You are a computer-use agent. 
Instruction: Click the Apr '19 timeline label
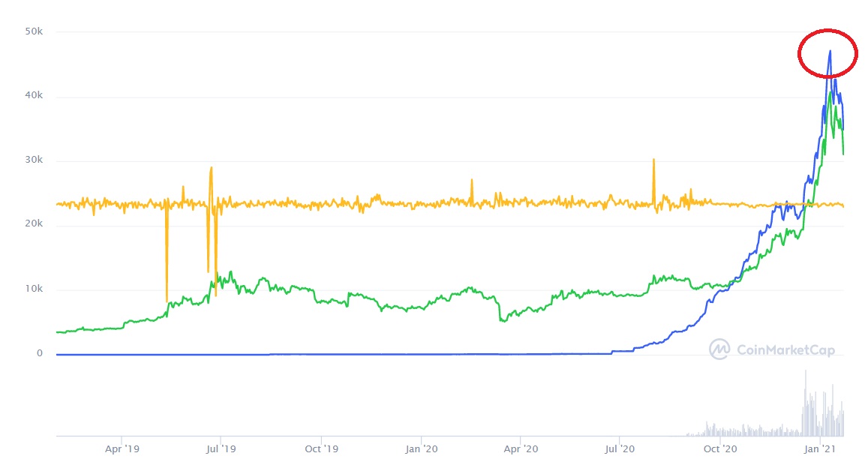pos(122,448)
